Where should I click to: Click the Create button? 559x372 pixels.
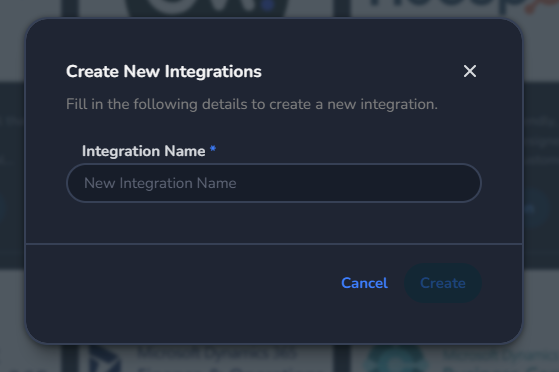point(443,283)
